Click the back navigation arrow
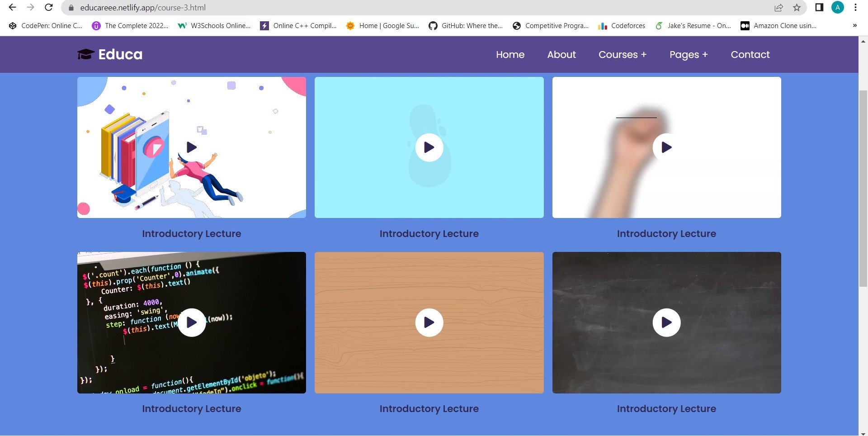The height and width of the screenshot is (436, 868). click(12, 7)
